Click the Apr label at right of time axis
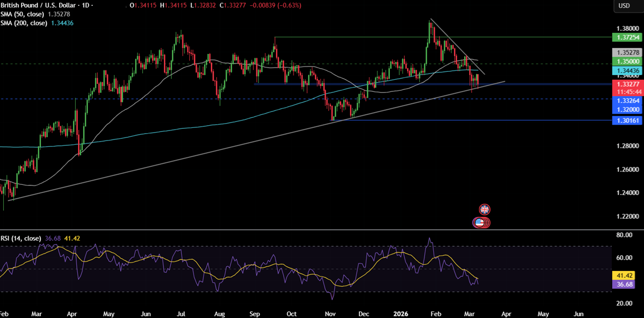The image size is (644, 318). coord(506,313)
